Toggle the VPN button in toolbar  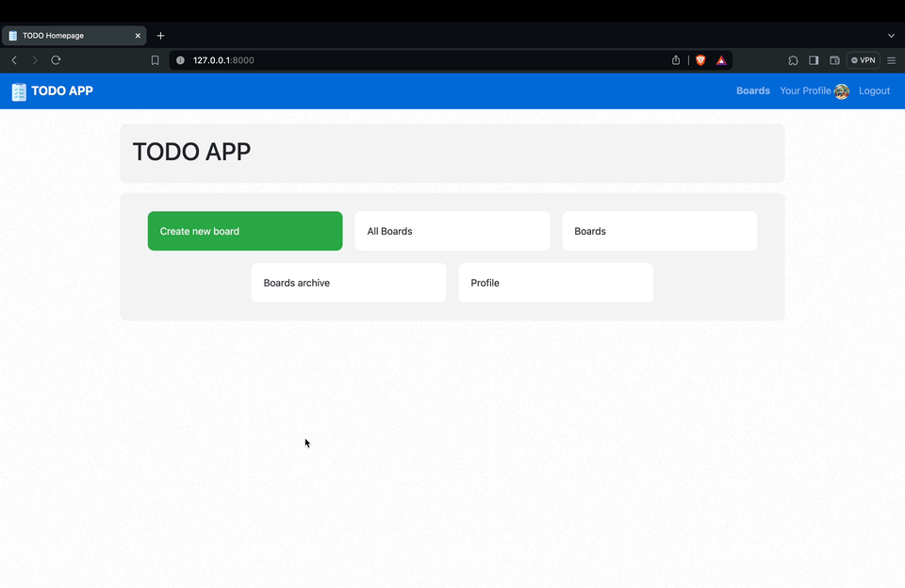tap(864, 60)
